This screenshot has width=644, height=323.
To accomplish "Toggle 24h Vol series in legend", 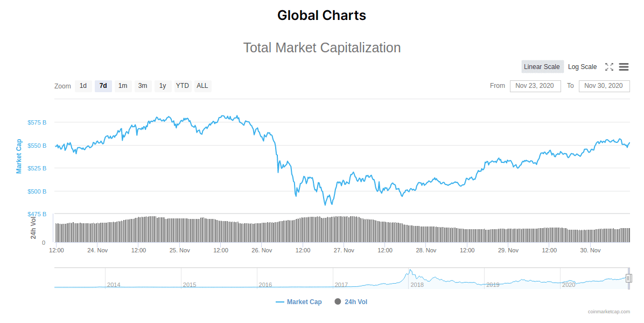I will [x=351, y=302].
